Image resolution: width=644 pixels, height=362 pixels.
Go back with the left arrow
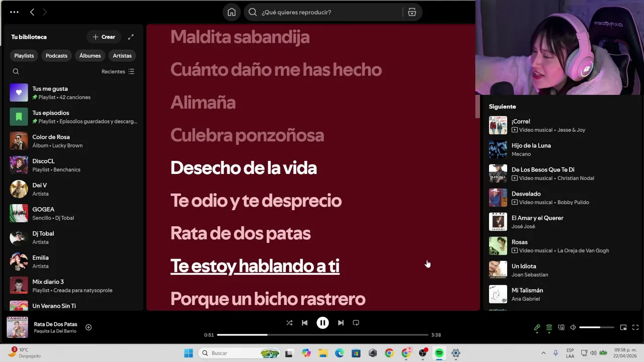pyautogui.click(x=32, y=12)
